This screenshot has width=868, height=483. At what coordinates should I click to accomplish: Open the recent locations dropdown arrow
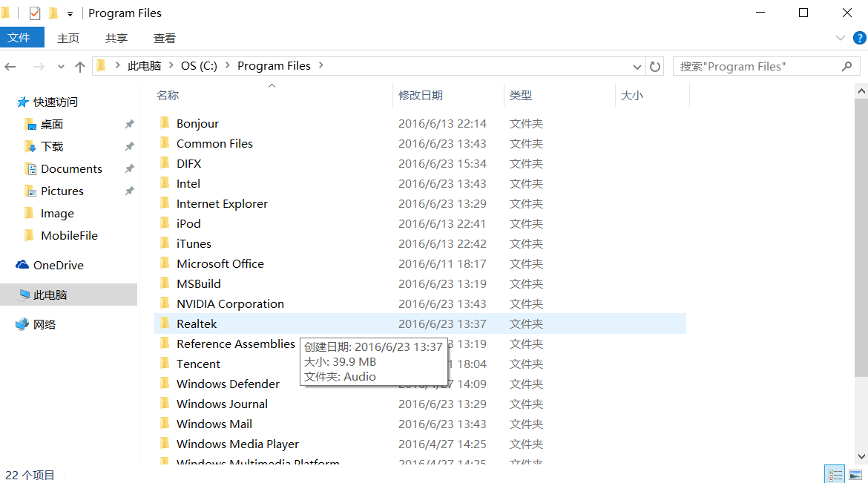[x=61, y=67]
